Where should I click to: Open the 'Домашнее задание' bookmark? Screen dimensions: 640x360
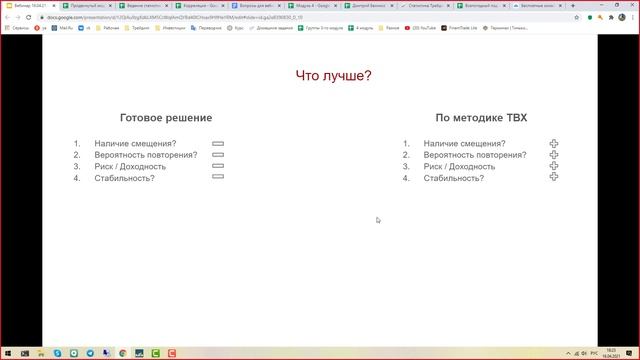(271, 28)
